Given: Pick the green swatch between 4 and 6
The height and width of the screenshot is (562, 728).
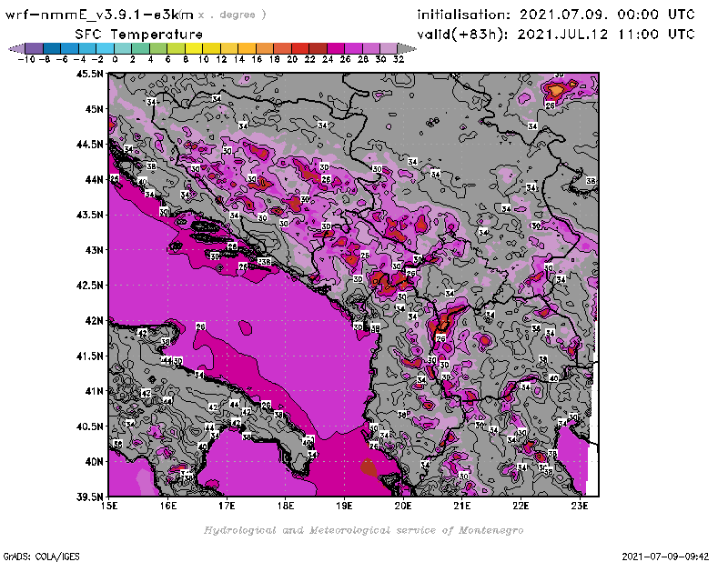Looking at the screenshot, I should pyautogui.click(x=158, y=48).
